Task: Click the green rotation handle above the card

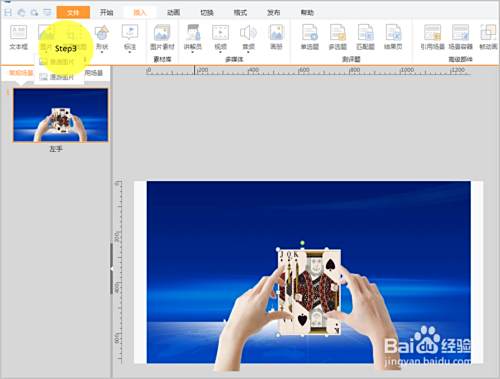Action: point(302,243)
